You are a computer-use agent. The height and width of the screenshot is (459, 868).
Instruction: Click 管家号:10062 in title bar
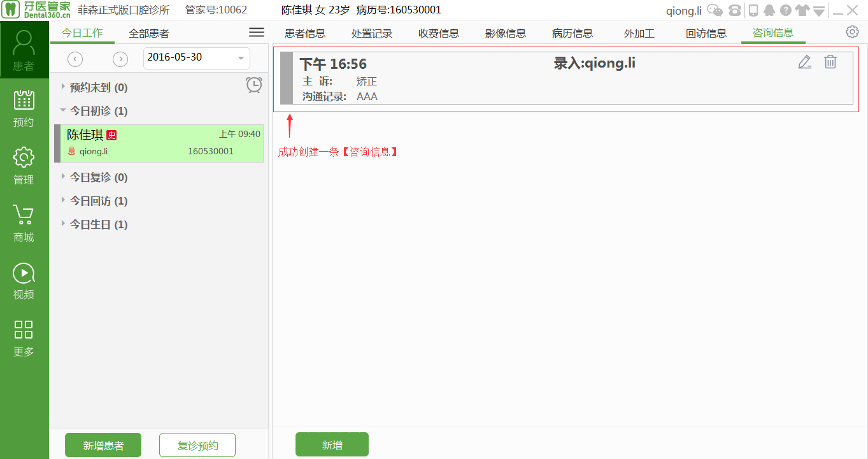(x=216, y=10)
